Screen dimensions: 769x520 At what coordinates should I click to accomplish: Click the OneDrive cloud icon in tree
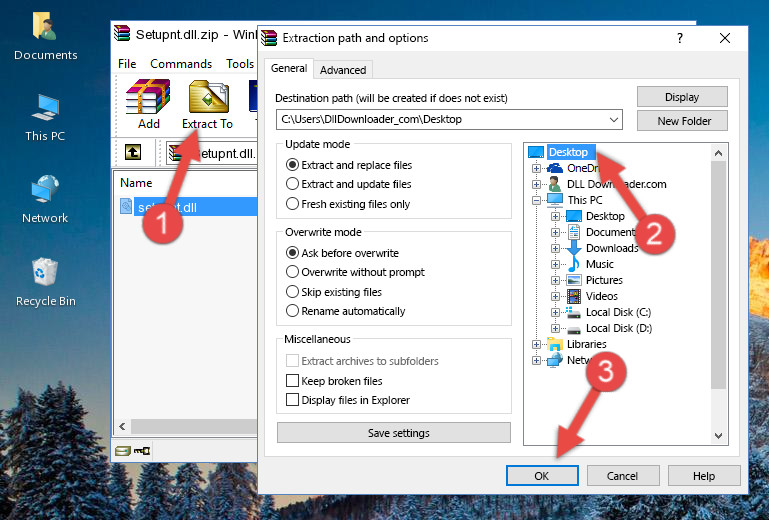(x=555, y=168)
